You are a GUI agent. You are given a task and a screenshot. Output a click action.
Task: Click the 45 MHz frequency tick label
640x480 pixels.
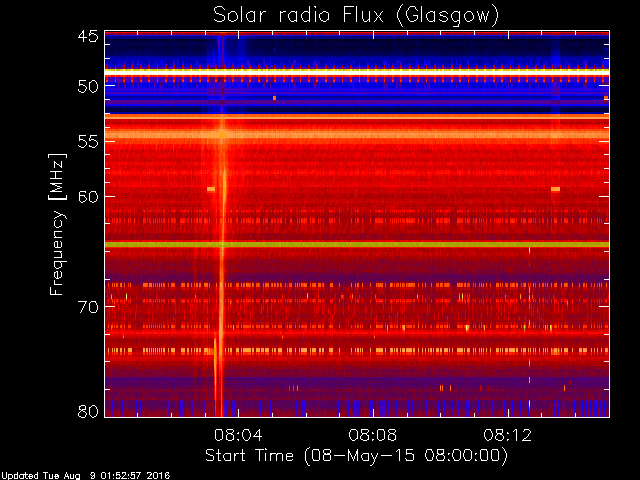click(x=88, y=36)
